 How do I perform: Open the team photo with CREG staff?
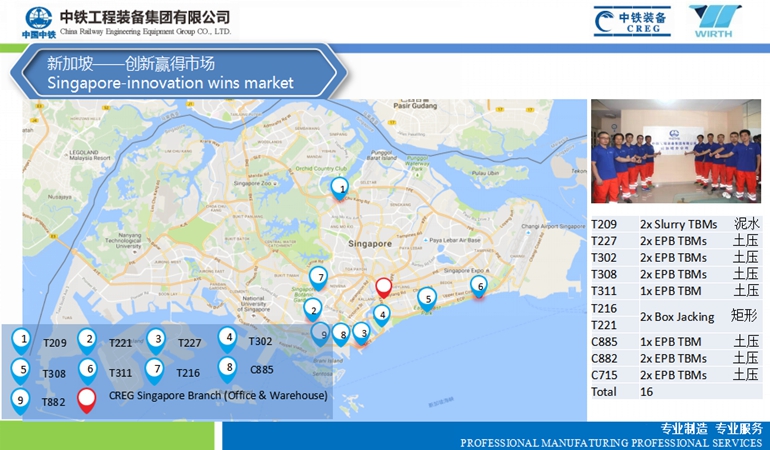[676, 151]
